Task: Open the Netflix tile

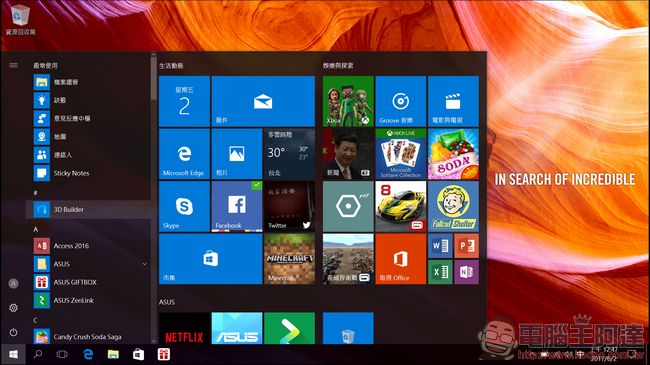Action: point(184,328)
